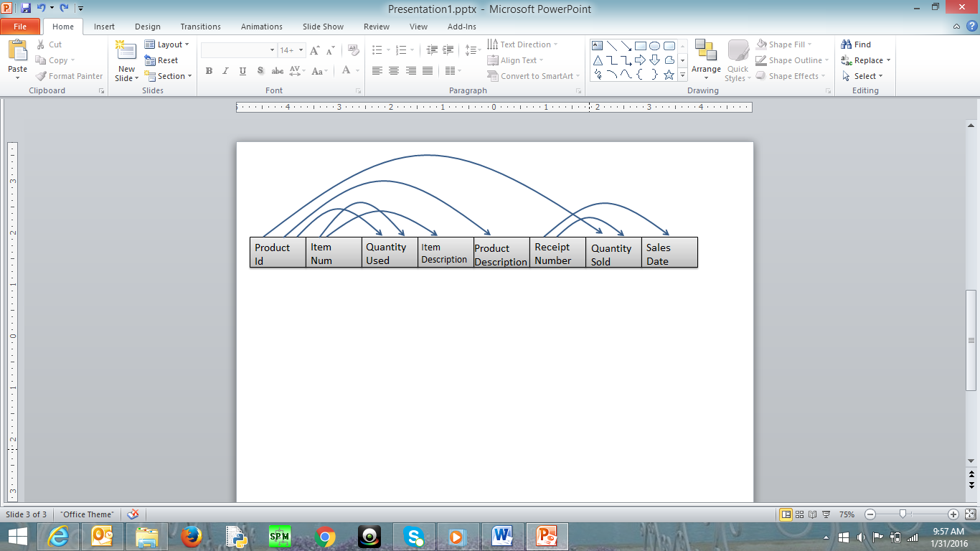Open the Section dropdown
This screenshot has width=980, height=551.
point(169,76)
